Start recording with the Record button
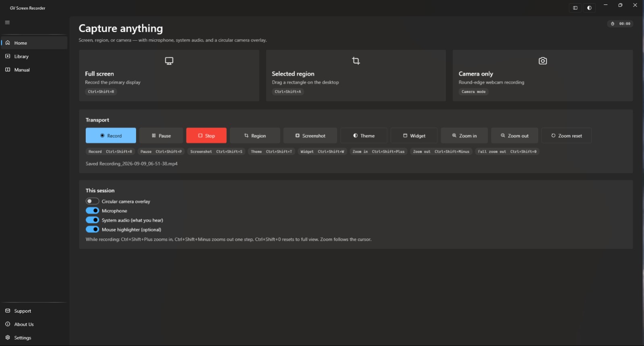The image size is (644, 346). (x=111, y=136)
